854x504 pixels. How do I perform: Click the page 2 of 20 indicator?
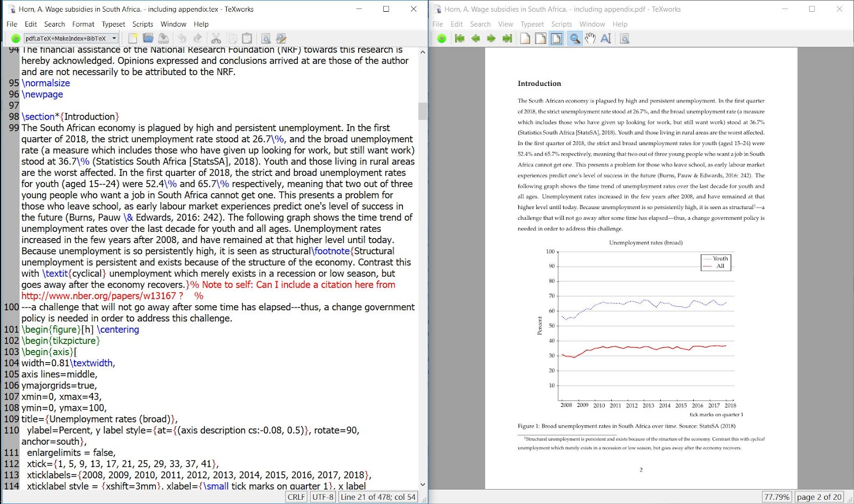(x=819, y=497)
